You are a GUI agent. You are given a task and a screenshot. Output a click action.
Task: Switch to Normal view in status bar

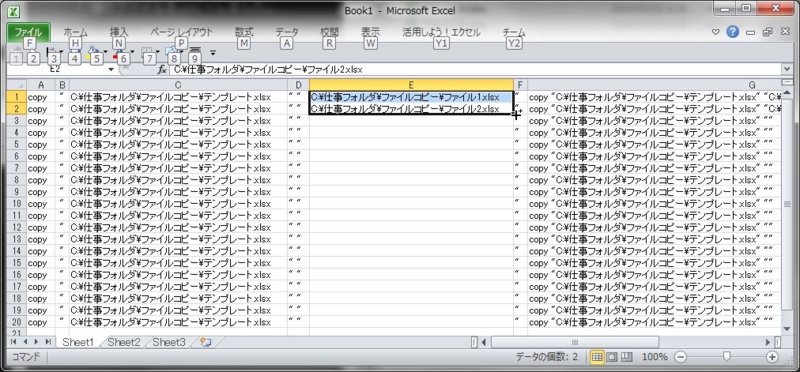[596, 357]
